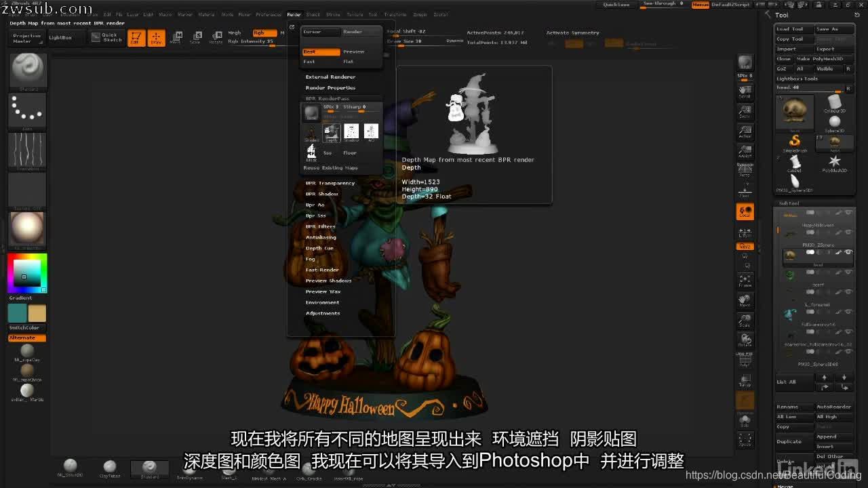This screenshot has height=488, width=868.
Task: Select the Shaded render pass thumbnail
Action: coord(311,132)
